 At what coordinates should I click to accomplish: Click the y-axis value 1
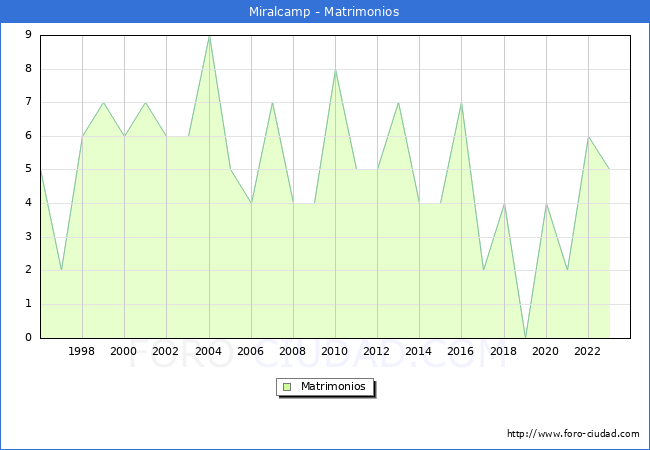pyautogui.click(x=28, y=304)
